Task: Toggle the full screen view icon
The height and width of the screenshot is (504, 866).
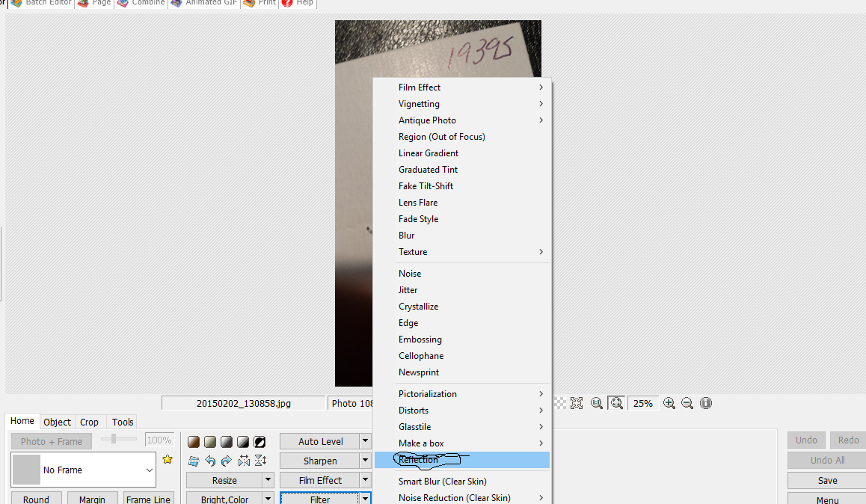Action: click(577, 403)
